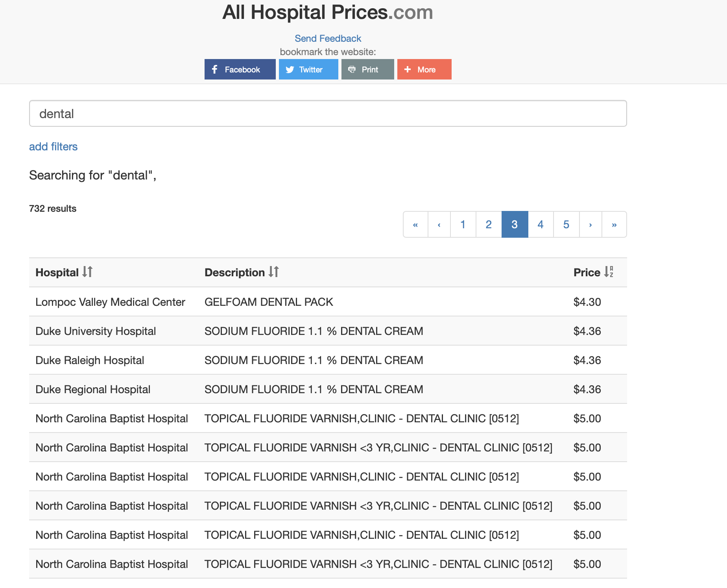Share the page on Facebook
The image size is (727, 588).
pos(240,69)
